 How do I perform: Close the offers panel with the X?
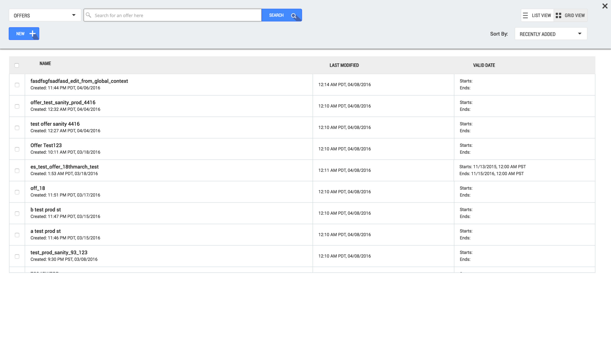pos(605,6)
